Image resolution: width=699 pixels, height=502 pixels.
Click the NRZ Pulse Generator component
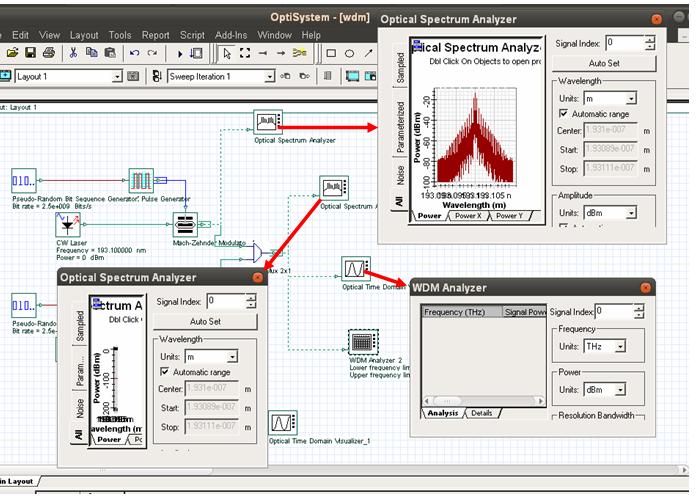point(141,181)
